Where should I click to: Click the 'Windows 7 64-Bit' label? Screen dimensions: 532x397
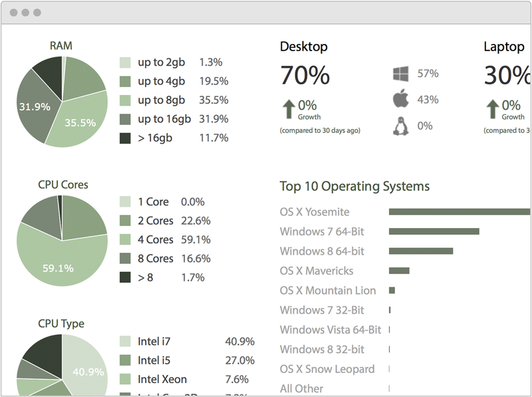coord(322,232)
